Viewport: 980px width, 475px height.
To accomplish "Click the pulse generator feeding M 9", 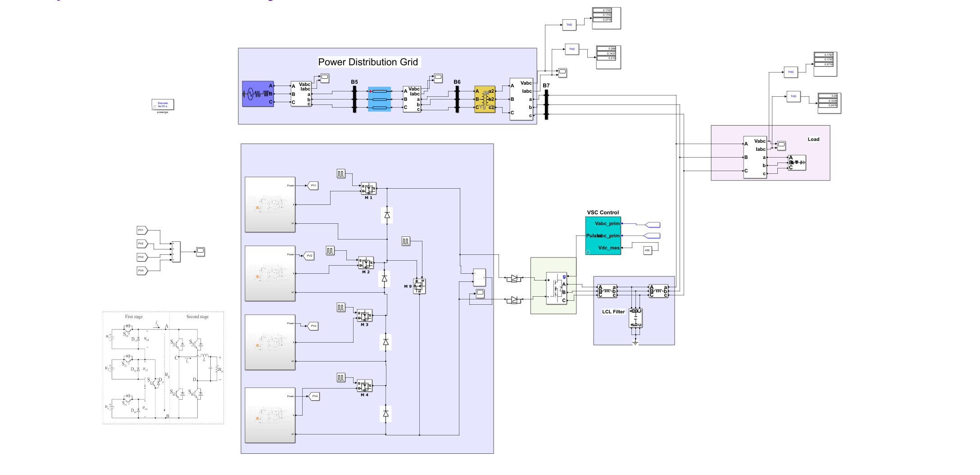I will [x=406, y=241].
